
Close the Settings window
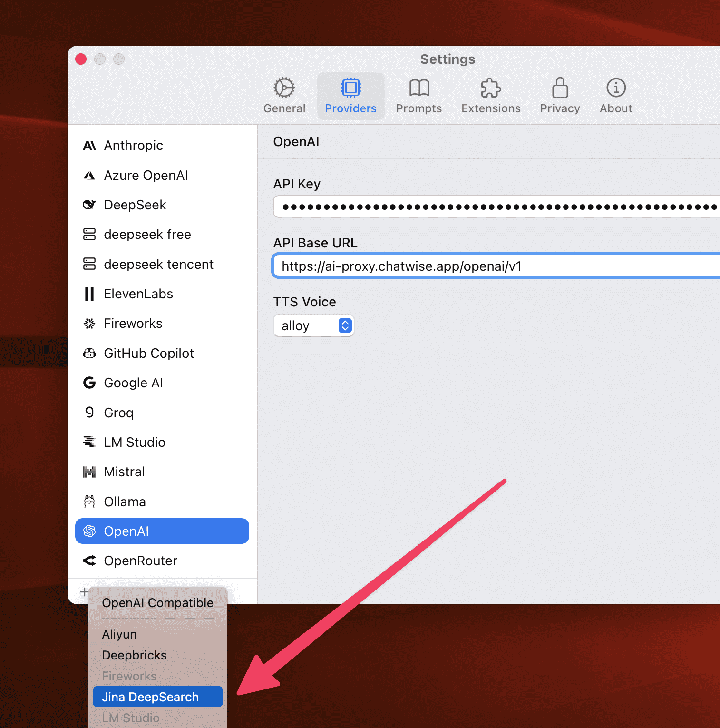81,59
